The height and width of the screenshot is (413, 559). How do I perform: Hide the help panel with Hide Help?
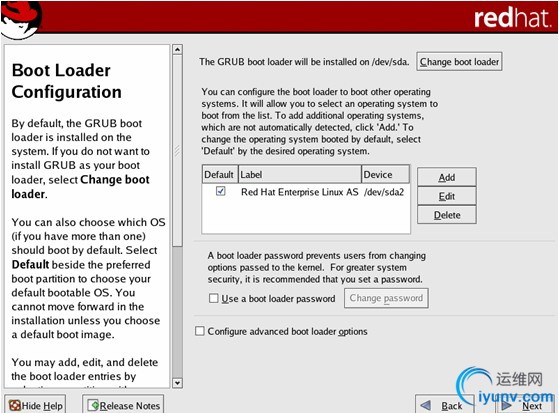35,405
